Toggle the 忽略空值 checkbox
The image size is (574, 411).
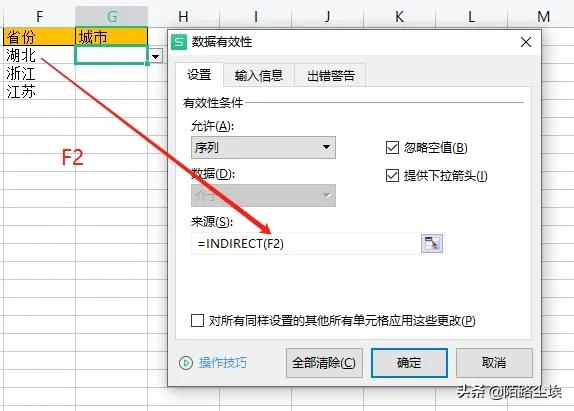[392, 148]
